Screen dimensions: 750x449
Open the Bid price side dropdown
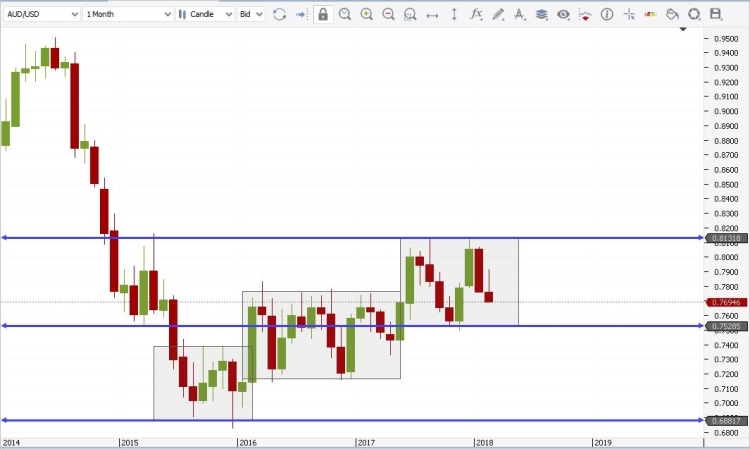(x=251, y=14)
